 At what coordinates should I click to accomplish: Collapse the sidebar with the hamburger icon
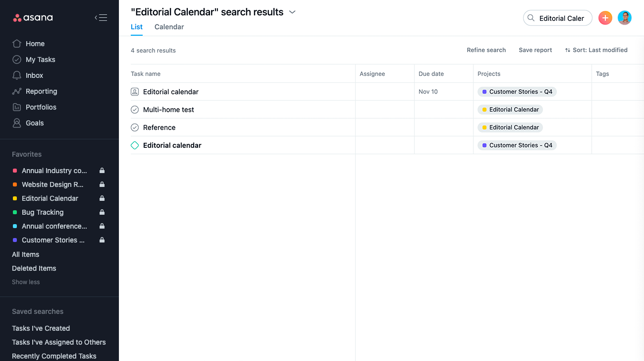coord(101,18)
